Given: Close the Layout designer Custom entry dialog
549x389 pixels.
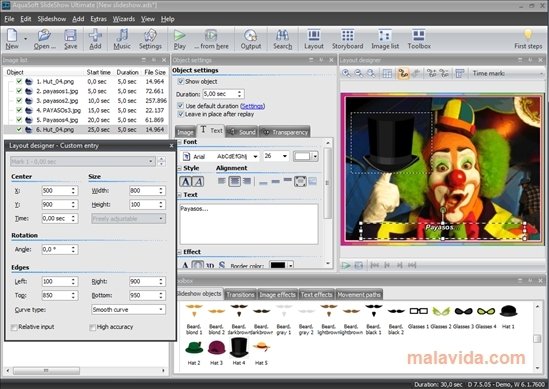Looking at the screenshot, I should [x=171, y=146].
